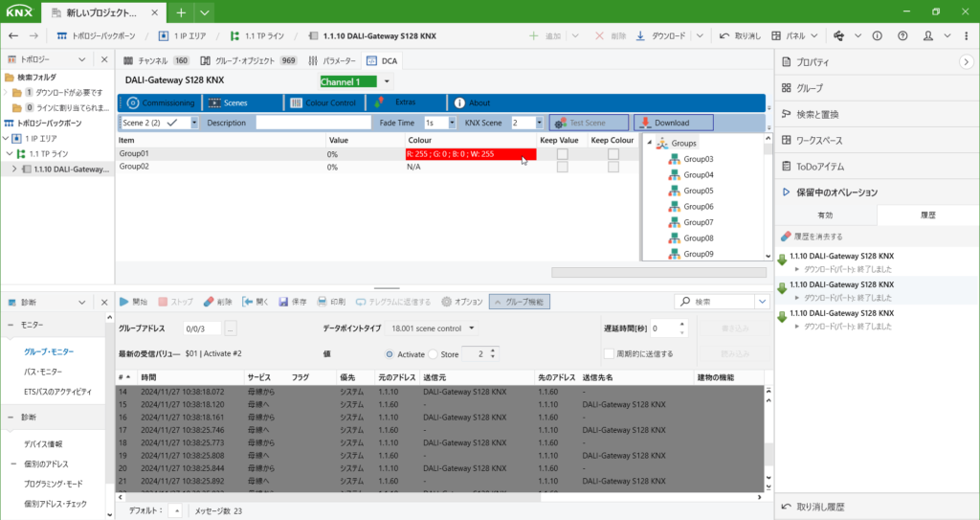980x520 pixels.
Task: Close the トポロジー panel with X
Action: [104, 59]
